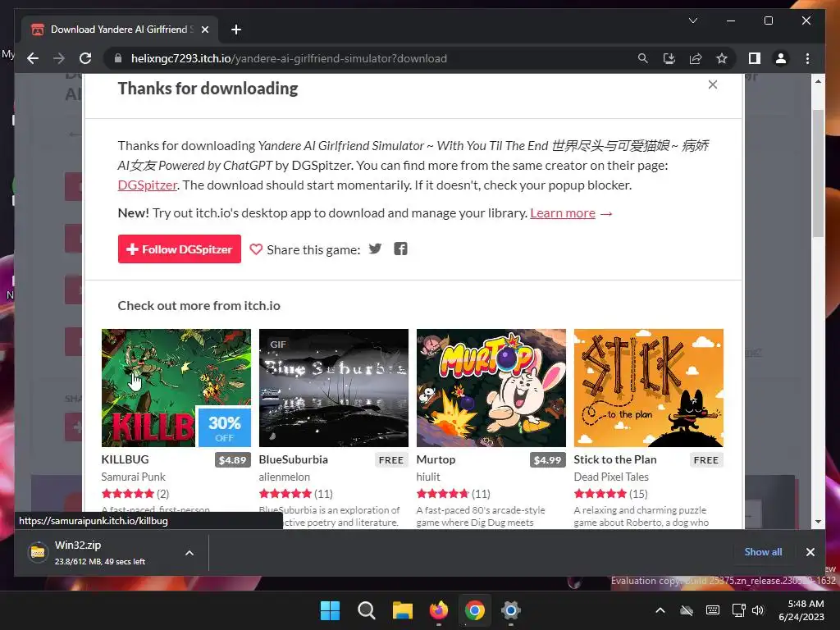Screen dimensions: 840x630
Task: Open the clock showing 5:48 AM
Action: pos(801,610)
